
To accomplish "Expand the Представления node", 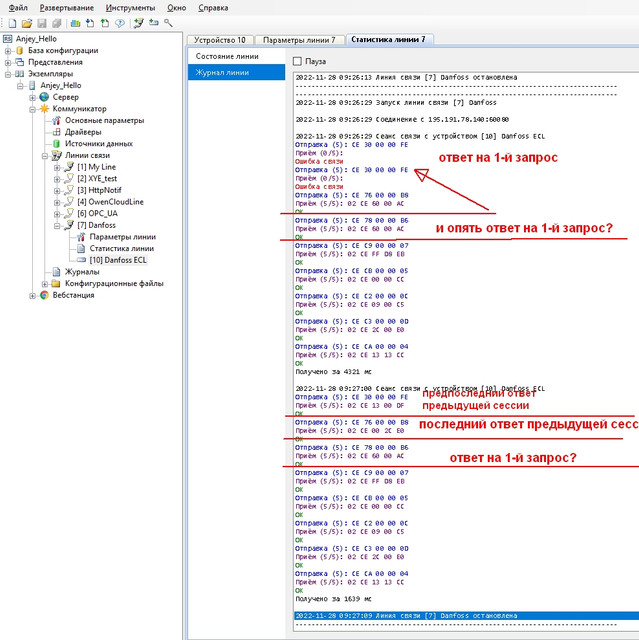I will click(8, 62).
